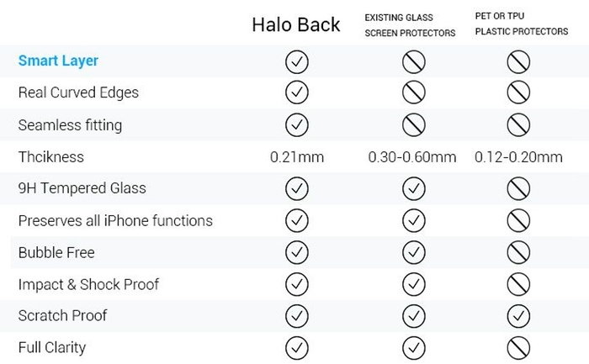The image size is (589, 364).
Task: Click the 0.21mm thickness value
Action: [x=297, y=157]
